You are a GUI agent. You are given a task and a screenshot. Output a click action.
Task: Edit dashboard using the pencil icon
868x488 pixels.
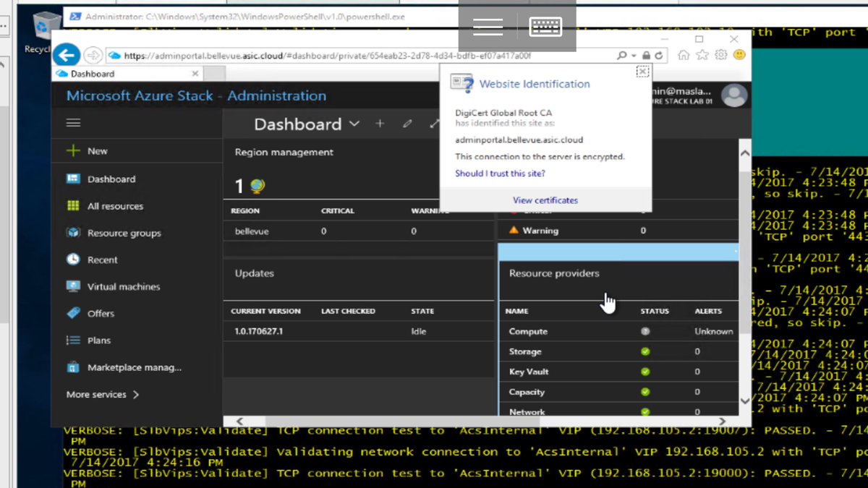pyautogui.click(x=407, y=124)
